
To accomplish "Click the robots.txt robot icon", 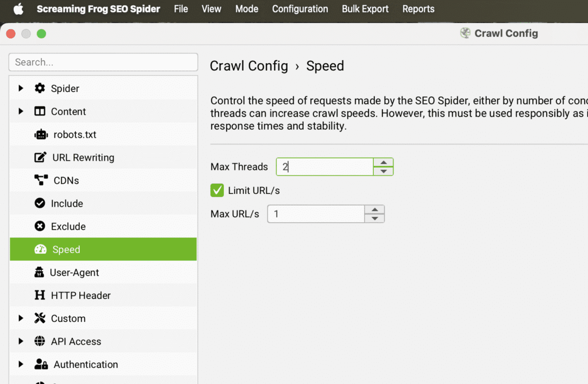I will pyautogui.click(x=40, y=134).
